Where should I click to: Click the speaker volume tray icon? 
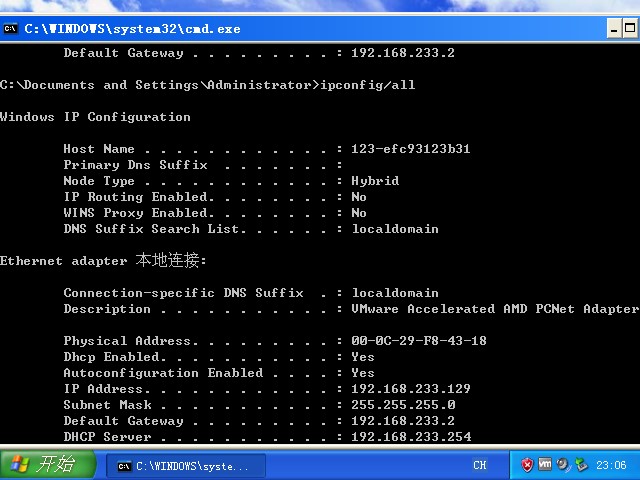563,464
